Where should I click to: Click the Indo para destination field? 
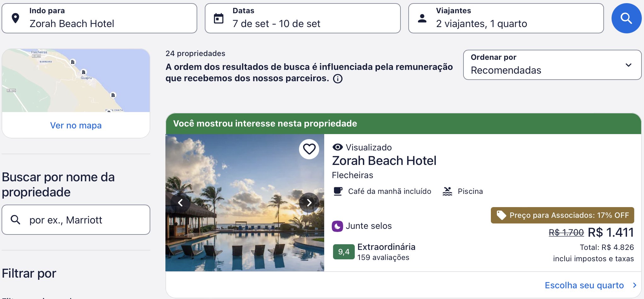coord(99,18)
